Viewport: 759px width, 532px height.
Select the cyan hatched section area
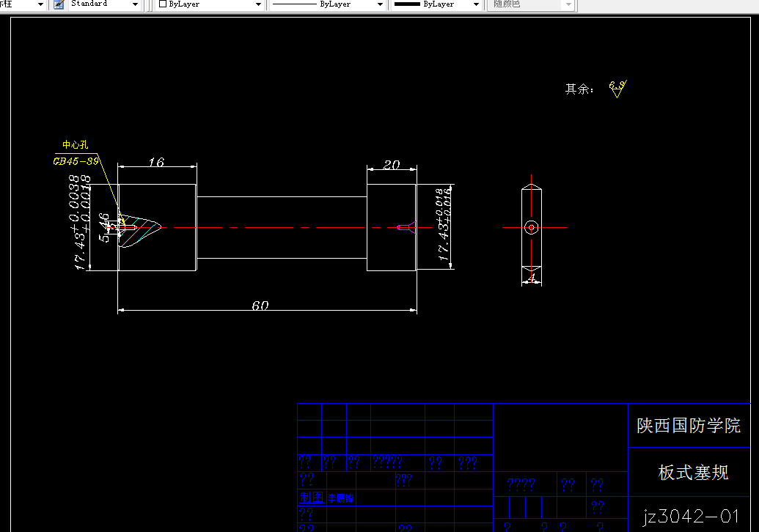click(139, 231)
